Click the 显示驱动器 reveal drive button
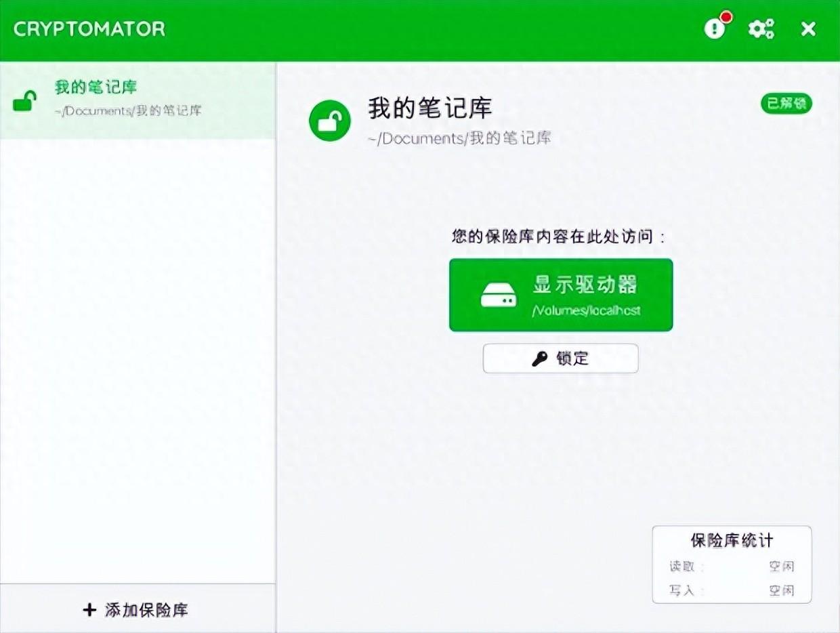The height and width of the screenshot is (633, 840). [x=561, y=295]
